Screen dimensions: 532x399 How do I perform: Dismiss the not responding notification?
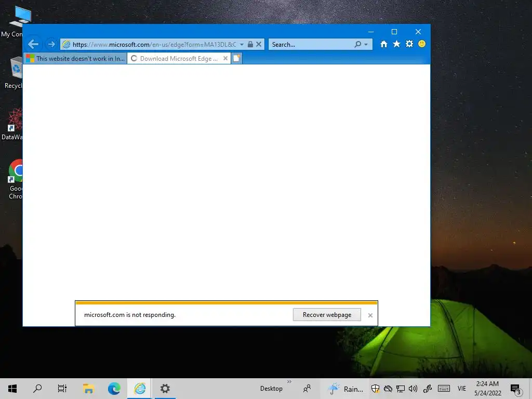coord(370,315)
